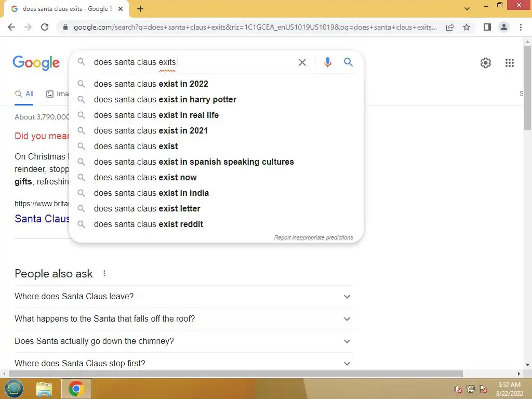Click the scroll right arrow at bottom
The height and width of the screenshot is (399, 532).
519,374
